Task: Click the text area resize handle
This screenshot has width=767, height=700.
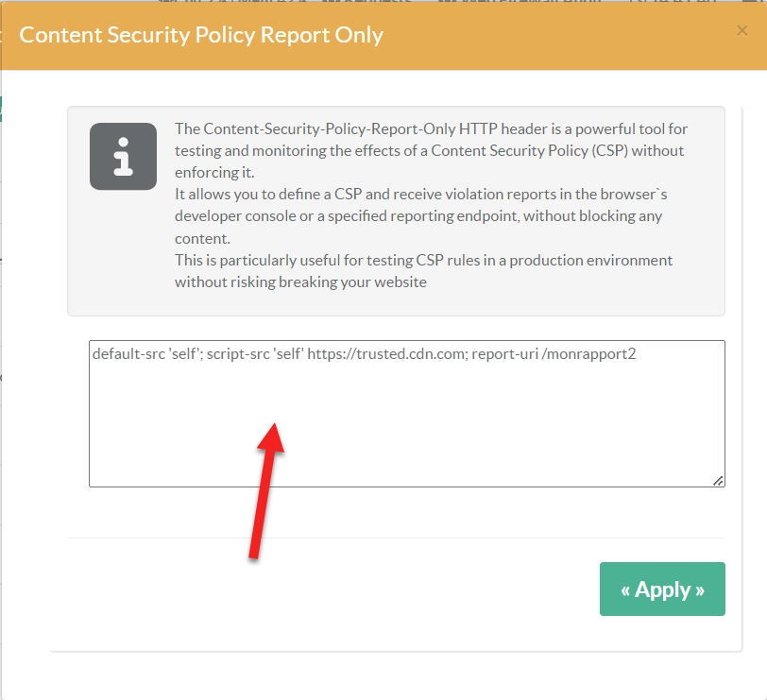Action: [718, 480]
